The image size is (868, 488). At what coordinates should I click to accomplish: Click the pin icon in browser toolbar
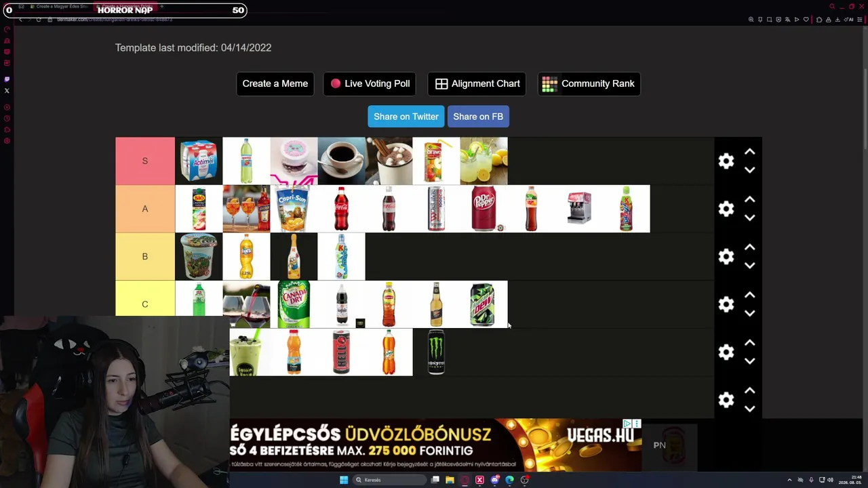pos(760,20)
